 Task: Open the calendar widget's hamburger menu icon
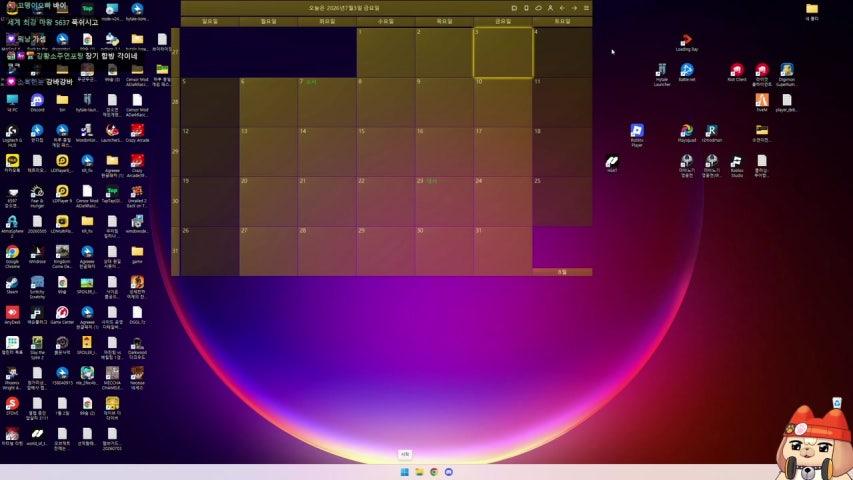point(586,8)
